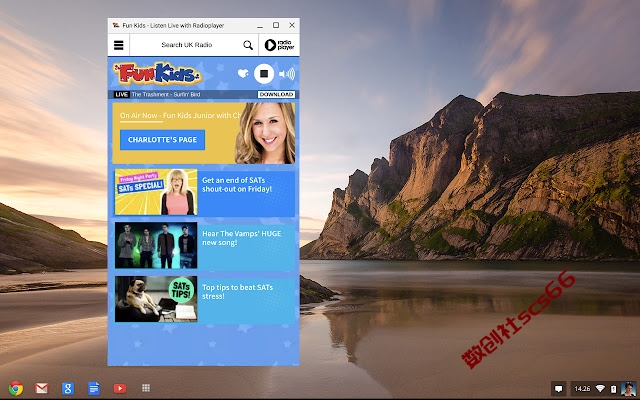Click the LIVE badge
Screen dimensions: 640x400
(122, 94)
